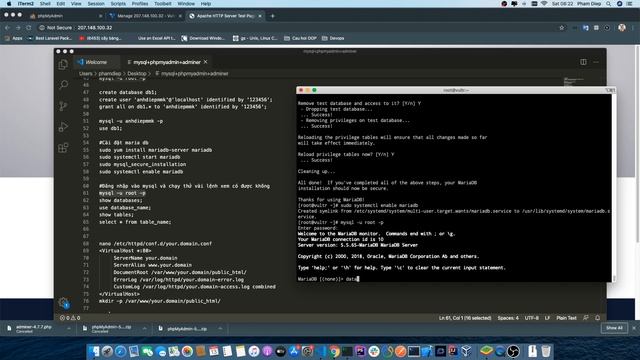Open the Chrome profile avatar

coord(622,27)
